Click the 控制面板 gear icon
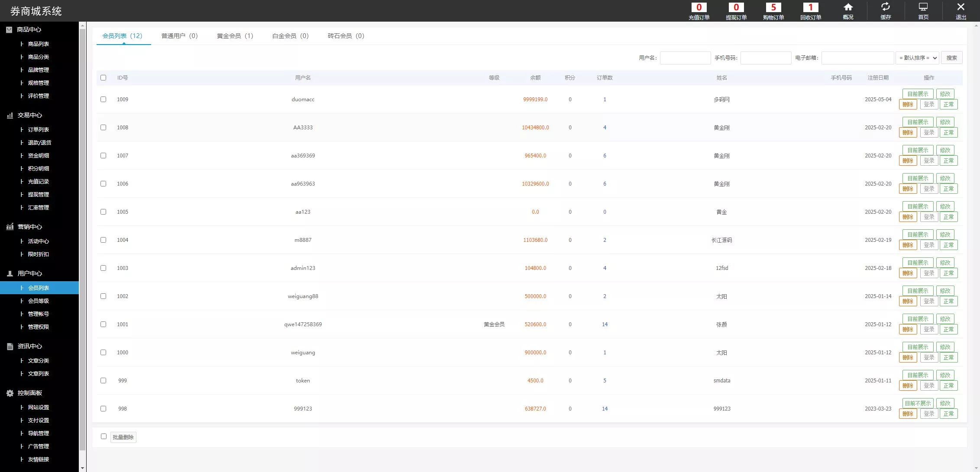This screenshot has height=472, width=980. pyautogui.click(x=10, y=393)
